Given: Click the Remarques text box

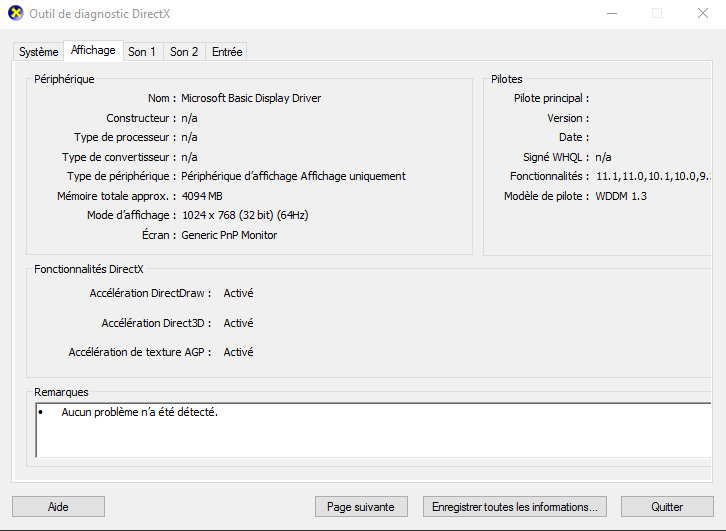Looking at the screenshot, I should 373,430.
